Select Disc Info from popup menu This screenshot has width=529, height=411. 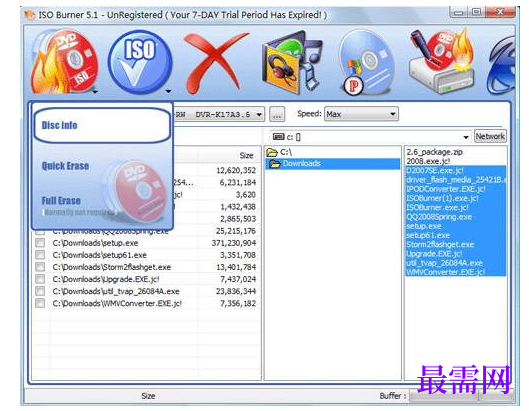pos(102,125)
